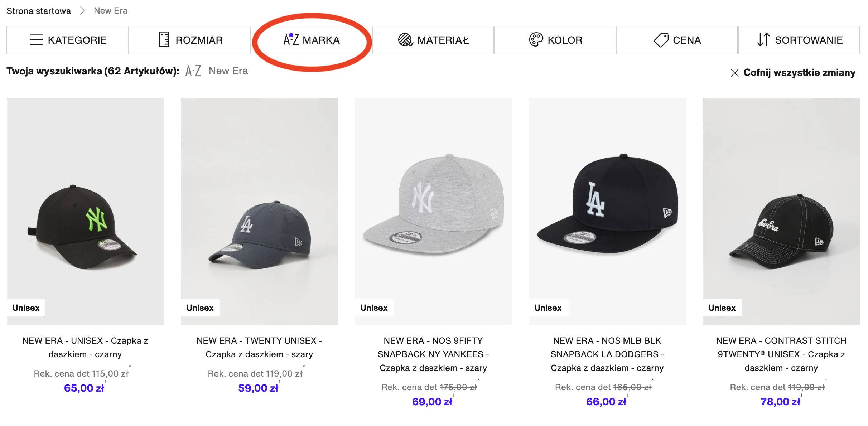Click the yarn icon beside MATERIAŁ
Viewport: 868px width, 426px height.
click(x=405, y=40)
